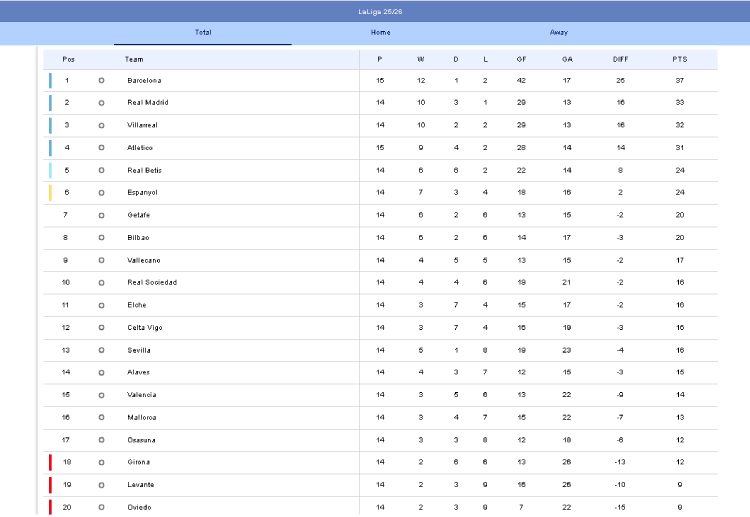This screenshot has width=750, height=517.
Task: Open the Real Sociedad team link
Action: coord(152,283)
